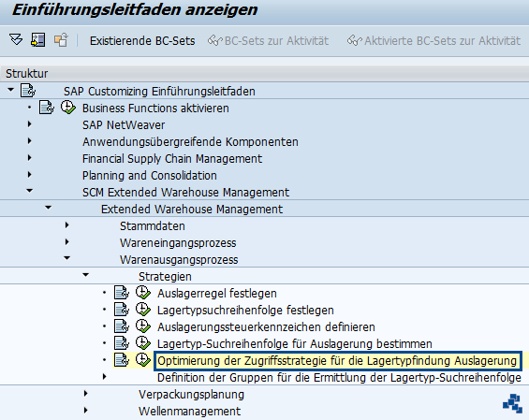This screenshot has height=420, width=529.
Task: Click the position-on-entry toolbar icon
Action: coord(38,40)
